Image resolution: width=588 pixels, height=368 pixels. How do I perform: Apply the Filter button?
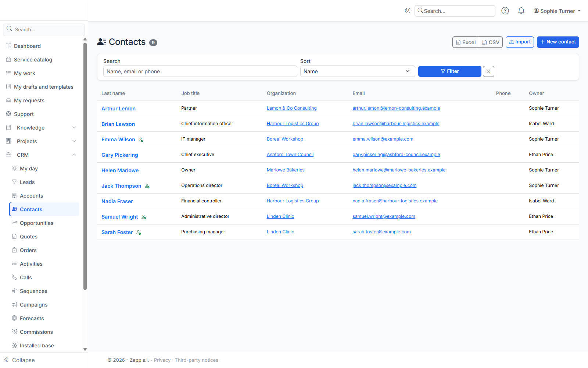(x=450, y=71)
